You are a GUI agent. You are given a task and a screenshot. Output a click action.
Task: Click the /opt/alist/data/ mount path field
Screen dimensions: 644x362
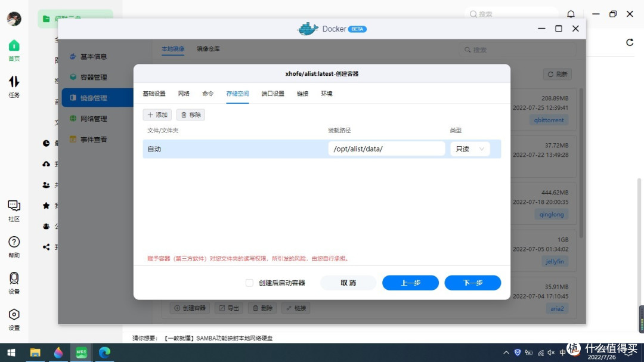pyautogui.click(x=386, y=148)
